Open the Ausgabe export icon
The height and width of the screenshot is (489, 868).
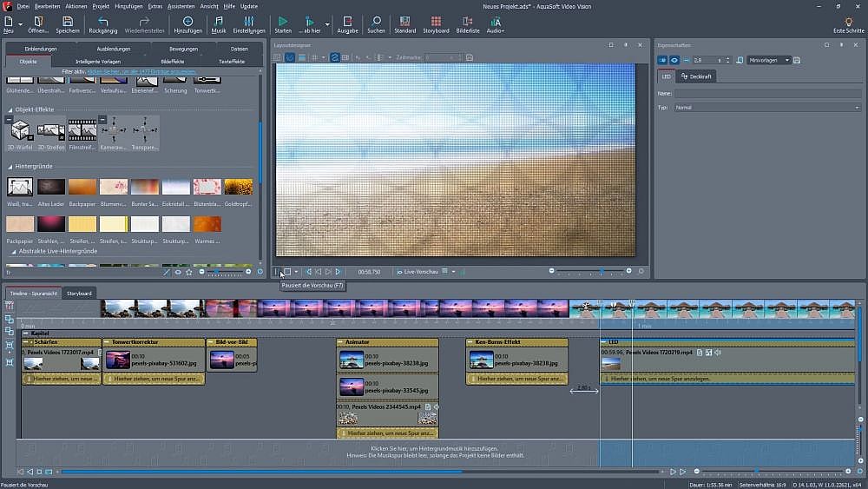tap(347, 22)
